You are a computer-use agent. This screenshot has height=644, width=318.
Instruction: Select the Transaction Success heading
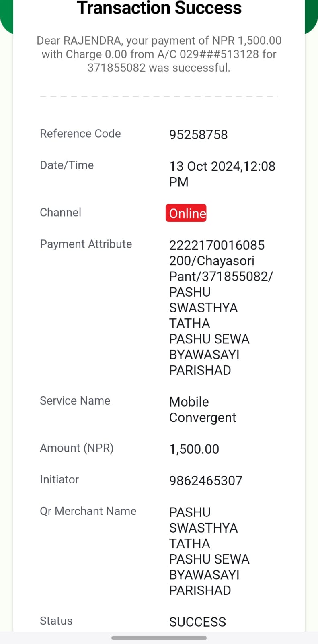point(159,8)
